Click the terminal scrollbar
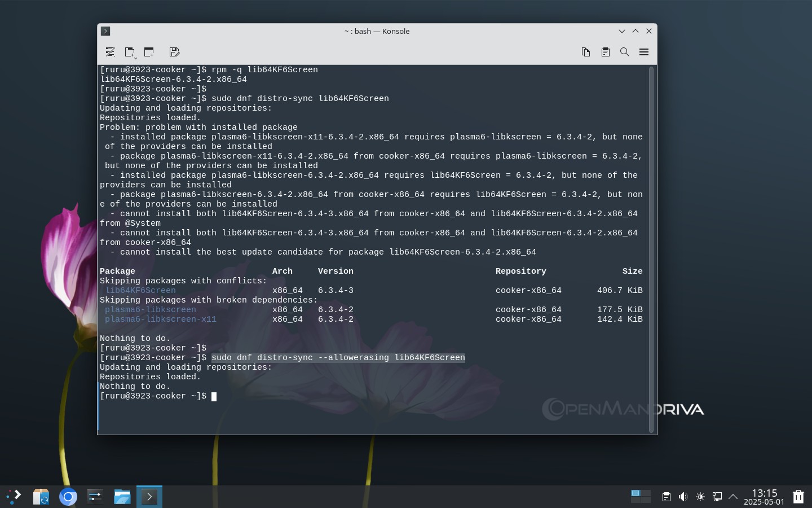The height and width of the screenshot is (508, 812). (651, 248)
